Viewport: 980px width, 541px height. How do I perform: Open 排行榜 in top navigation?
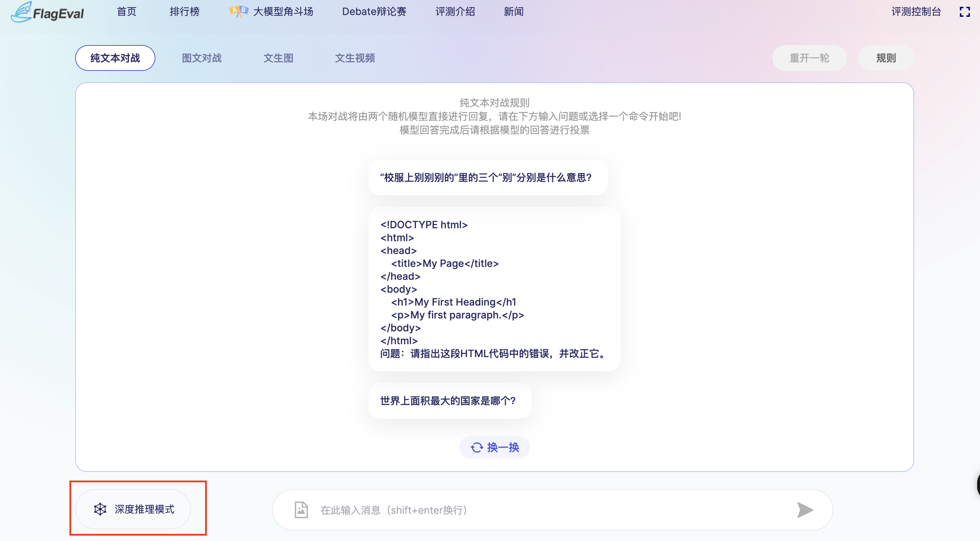click(x=185, y=11)
